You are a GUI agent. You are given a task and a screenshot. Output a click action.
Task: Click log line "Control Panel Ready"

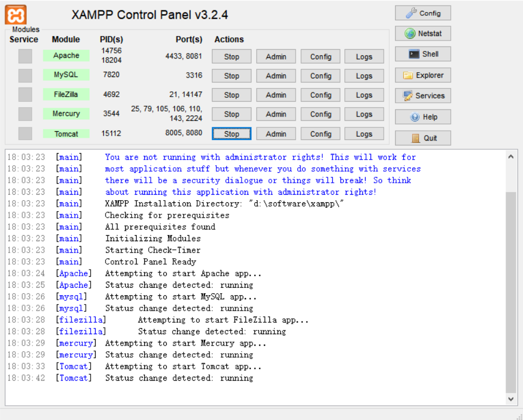[150, 262]
